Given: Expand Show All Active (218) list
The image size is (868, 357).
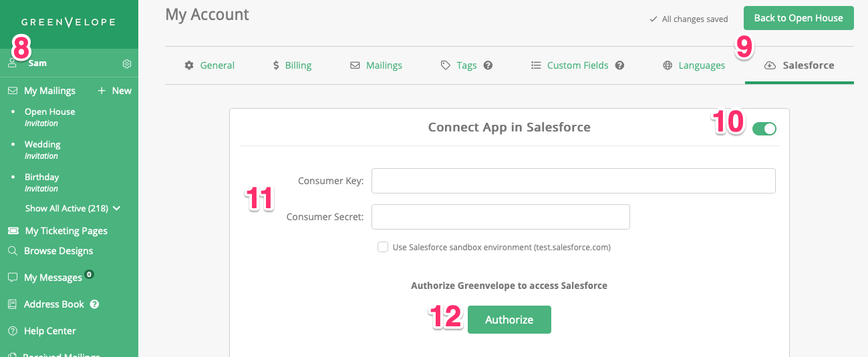Looking at the screenshot, I should tap(73, 208).
